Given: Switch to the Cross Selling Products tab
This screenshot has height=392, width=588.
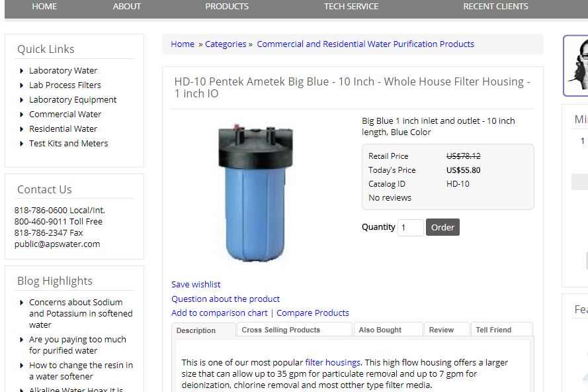Looking at the screenshot, I should 295,330.
